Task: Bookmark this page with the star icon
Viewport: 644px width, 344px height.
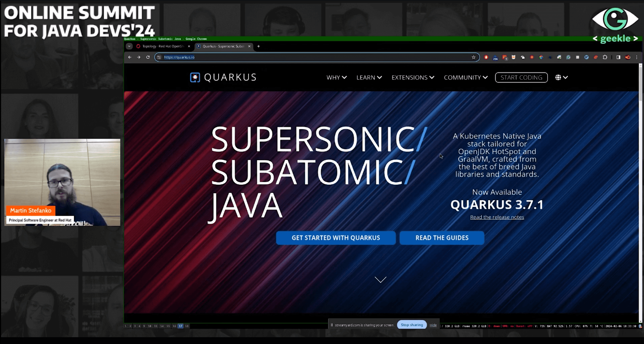Action: pyautogui.click(x=474, y=57)
